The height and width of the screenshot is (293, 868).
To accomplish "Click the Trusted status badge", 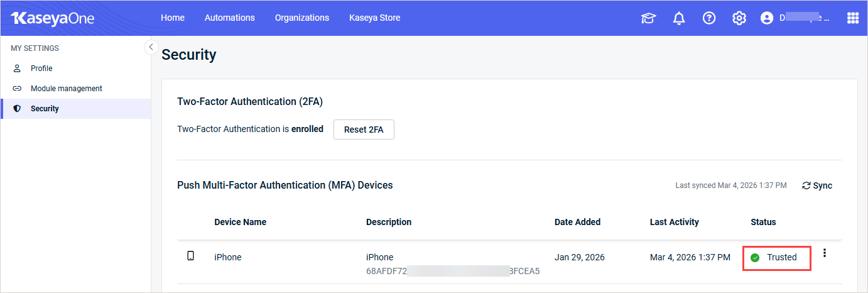I will tap(776, 257).
